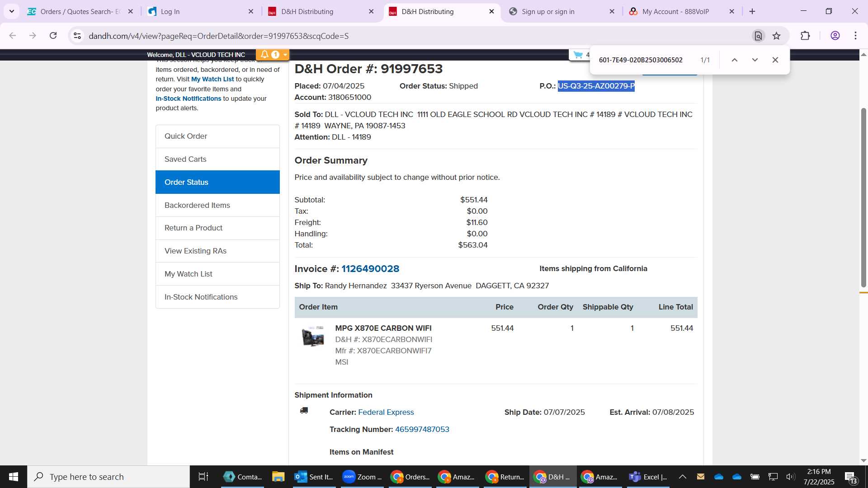Bookmark this page with star icon

pos(777,36)
